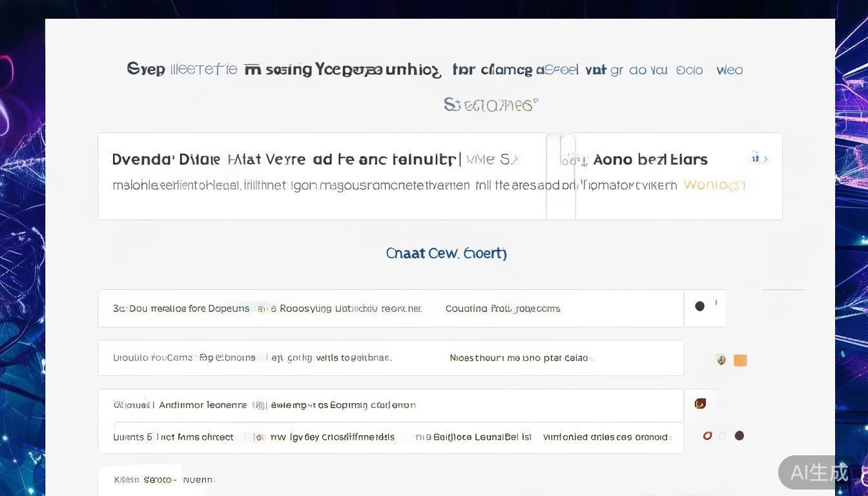Click the yellow 'Wonlog' link in top card
This screenshot has width=868, height=496.
(x=714, y=185)
